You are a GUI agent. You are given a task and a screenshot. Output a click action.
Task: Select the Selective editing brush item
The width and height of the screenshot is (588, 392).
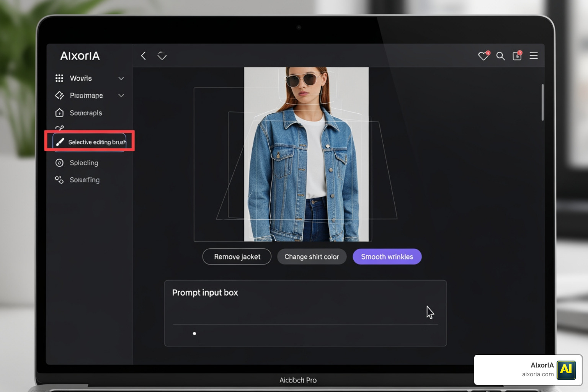[90, 142]
